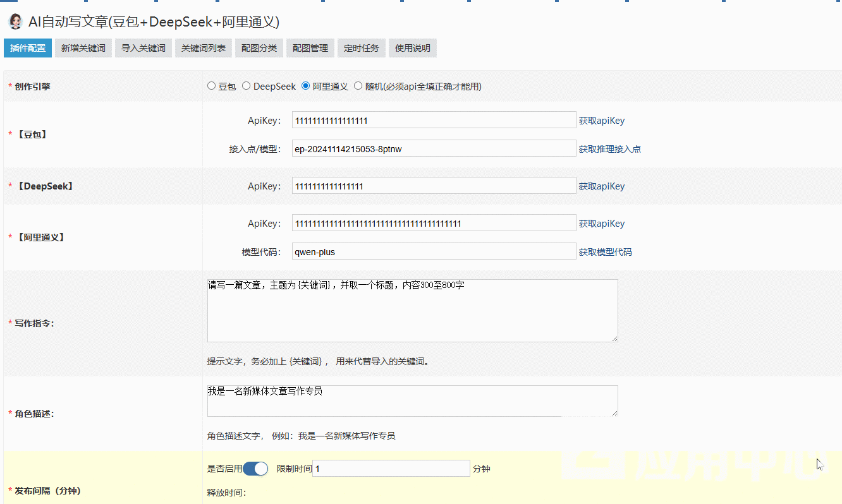Click inside the 写作指令 text area
Screen dimensions: 842x504
click(413, 311)
